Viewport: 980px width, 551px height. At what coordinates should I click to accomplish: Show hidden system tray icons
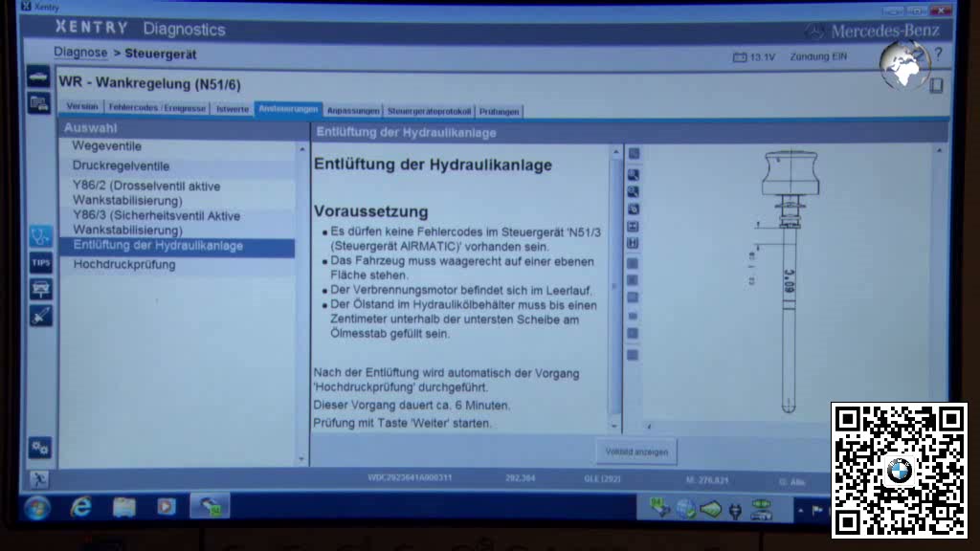coord(800,511)
